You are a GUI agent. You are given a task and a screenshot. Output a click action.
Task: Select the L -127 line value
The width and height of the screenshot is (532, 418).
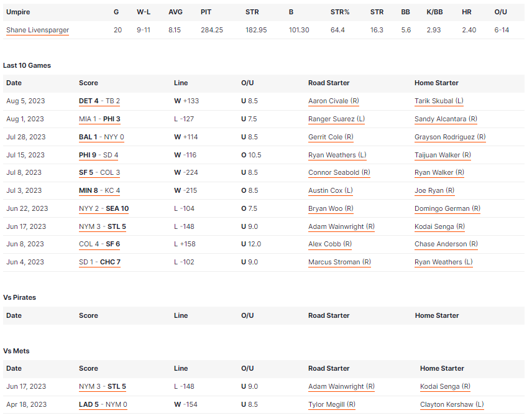tap(183, 119)
